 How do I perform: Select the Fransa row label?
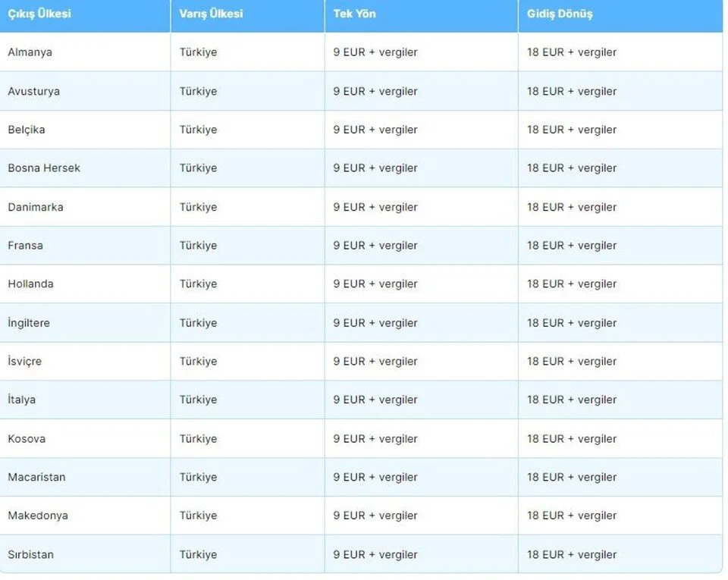[26, 246]
